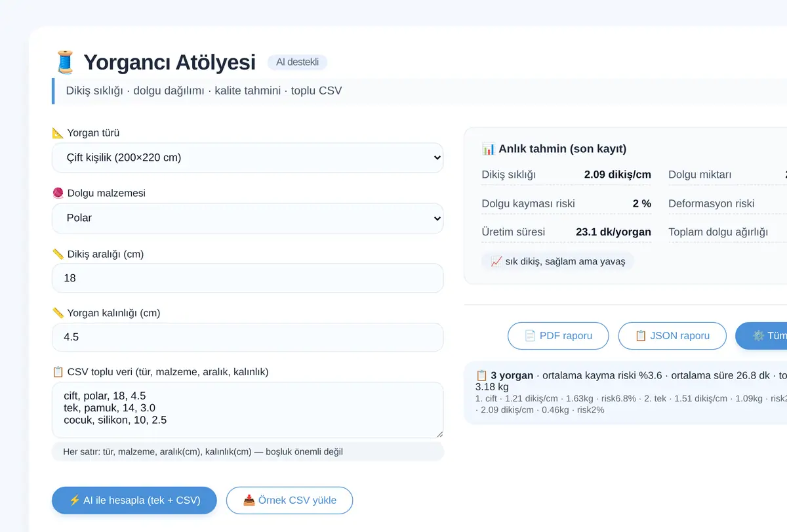
Task: Click inside the CSV toplu veri textarea
Action: 248,410
